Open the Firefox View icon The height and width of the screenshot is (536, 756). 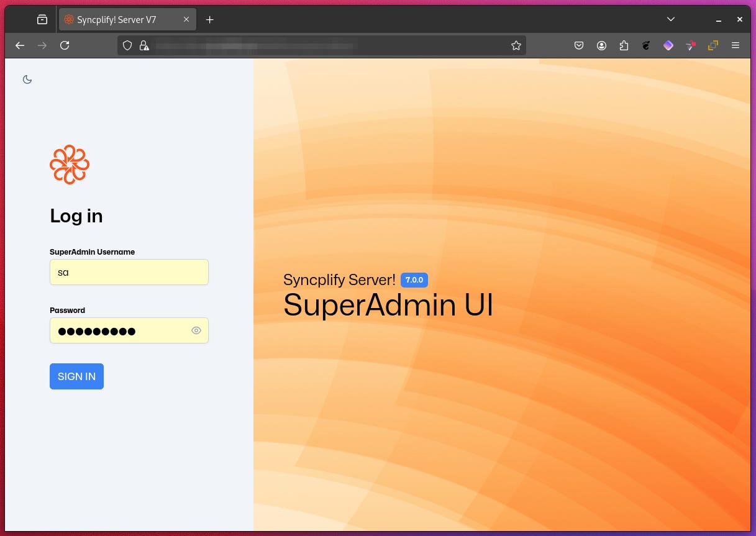(42, 20)
